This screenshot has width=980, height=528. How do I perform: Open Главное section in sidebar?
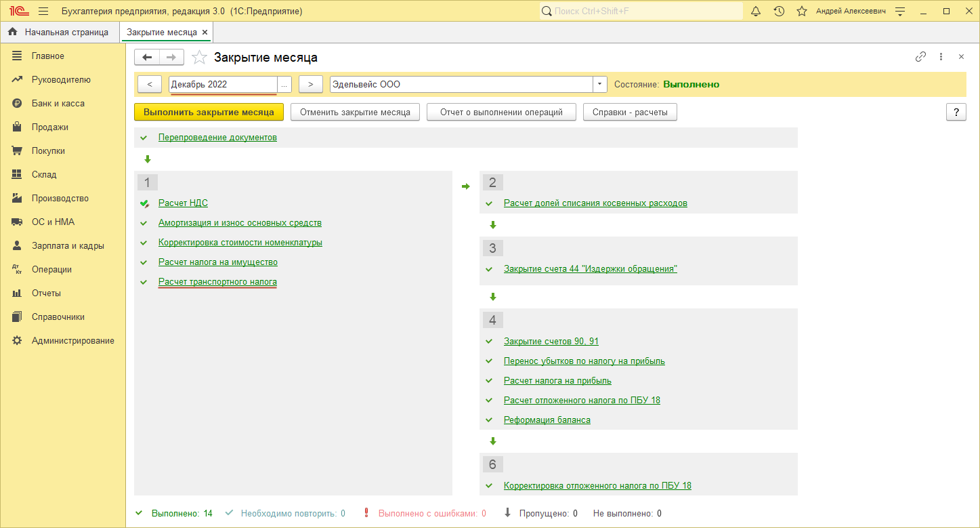[x=48, y=56]
